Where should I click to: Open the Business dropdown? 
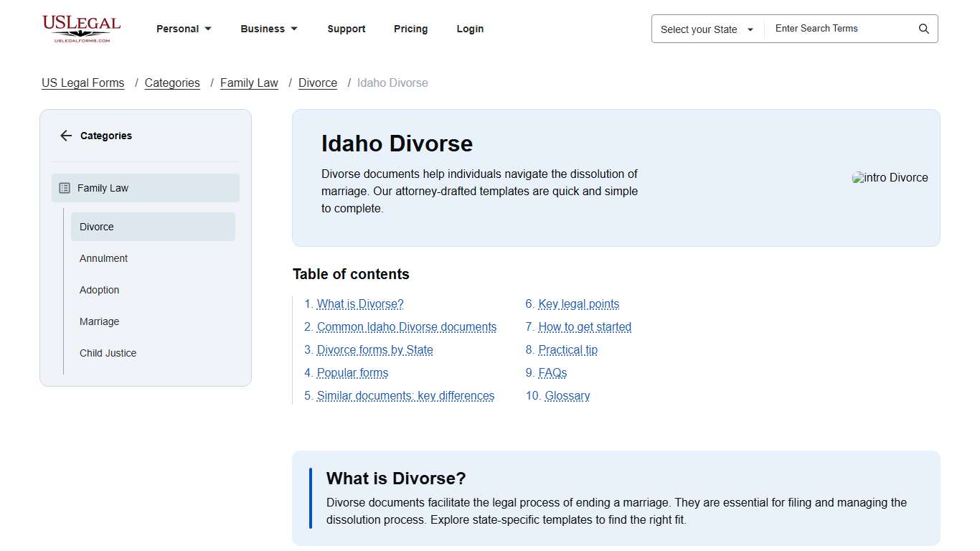click(x=268, y=29)
